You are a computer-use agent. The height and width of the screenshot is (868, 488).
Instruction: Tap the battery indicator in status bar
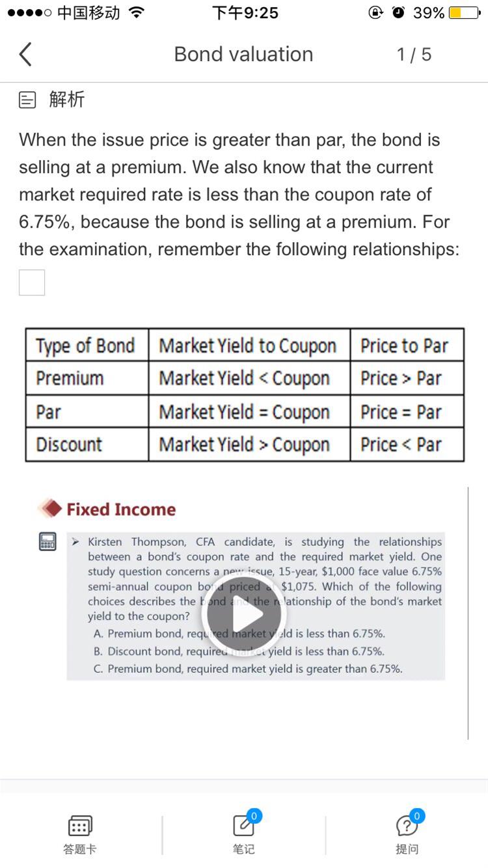tap(465, 13)
